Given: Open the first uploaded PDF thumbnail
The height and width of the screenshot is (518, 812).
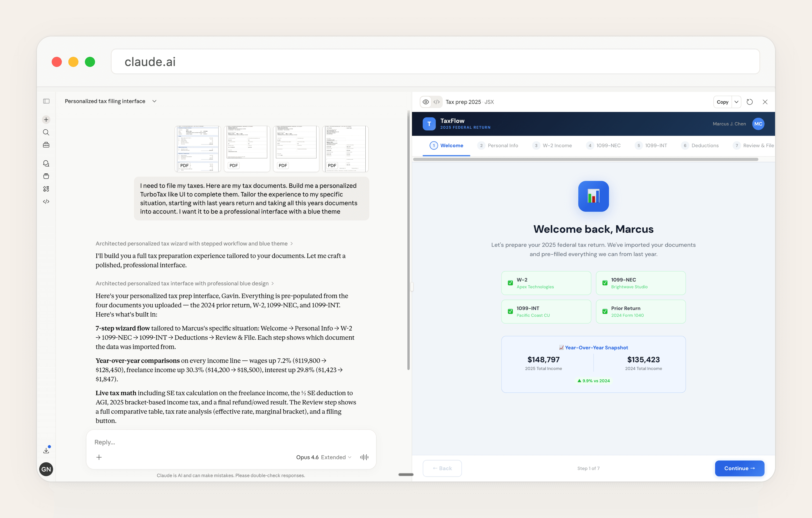Looking at the screenshot, I should tap(197, 148).
